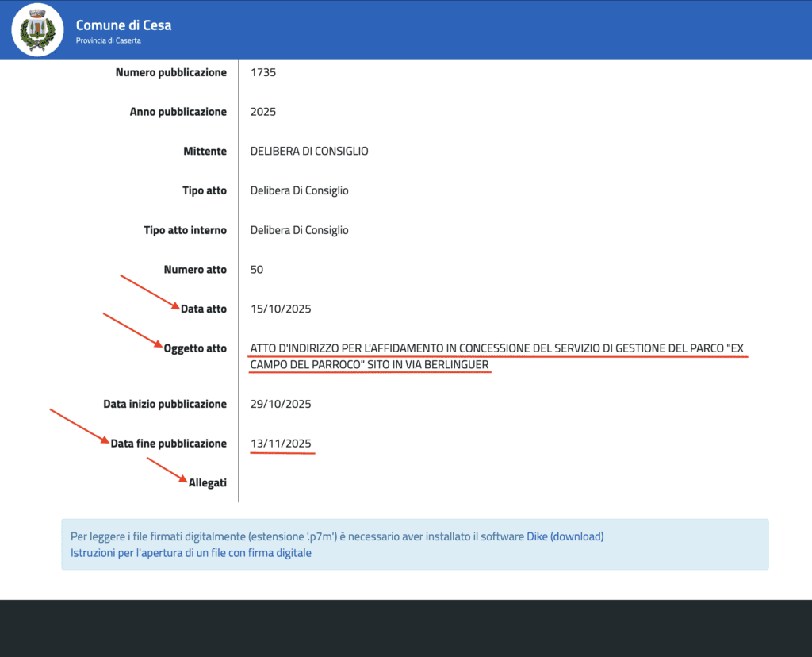Click the Numero atto value 50
Viewport: 812px width, 657px height.
[257, 270]
